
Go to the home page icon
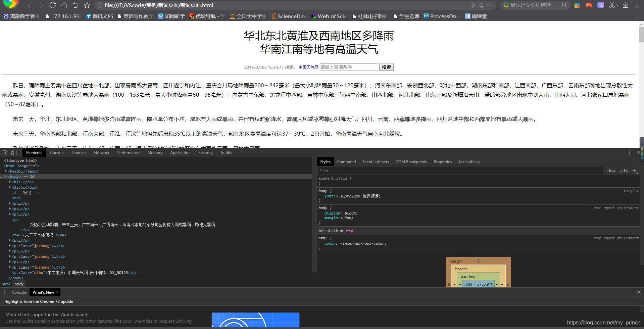(x=64, y=5)
